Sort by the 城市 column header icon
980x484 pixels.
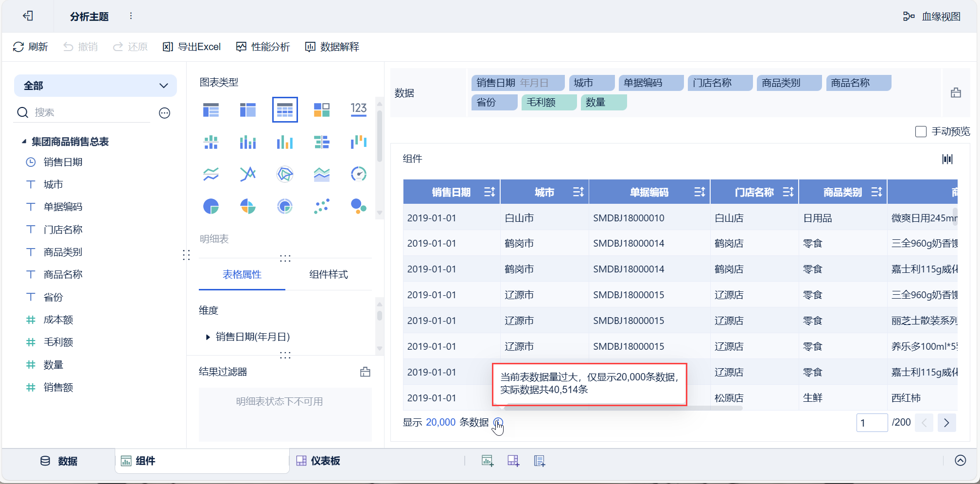(578, 192)
